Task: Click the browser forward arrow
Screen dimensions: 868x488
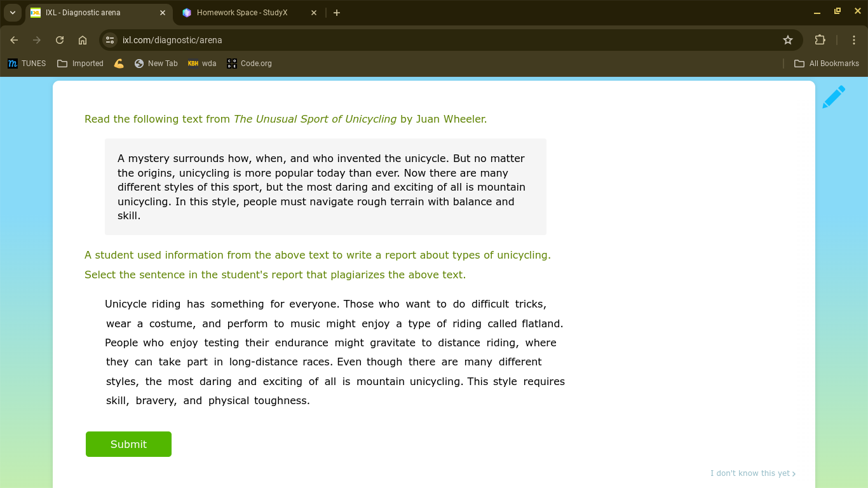Action: [37, 40]
